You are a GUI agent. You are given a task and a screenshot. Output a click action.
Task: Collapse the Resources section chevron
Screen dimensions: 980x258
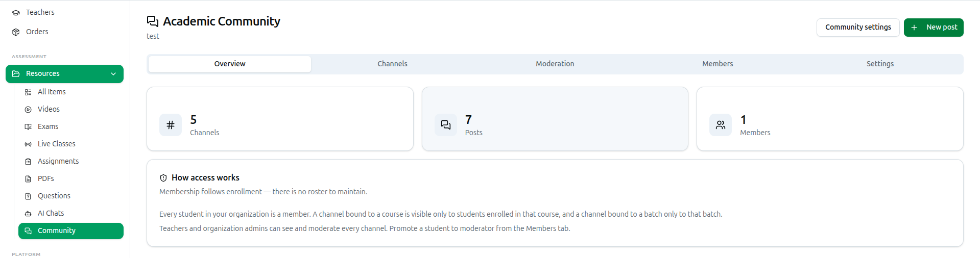coord(113,74)
